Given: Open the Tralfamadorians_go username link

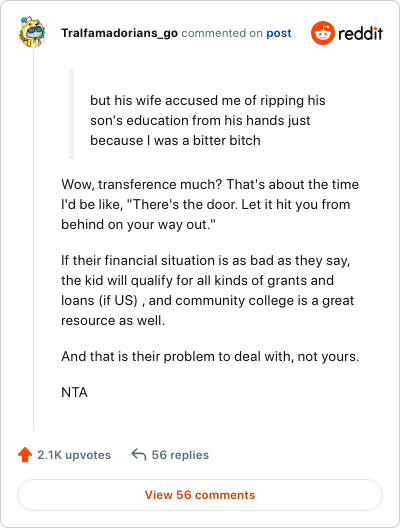Looking at the screenshot, I should pyautogui.click(x=119, y=33).
